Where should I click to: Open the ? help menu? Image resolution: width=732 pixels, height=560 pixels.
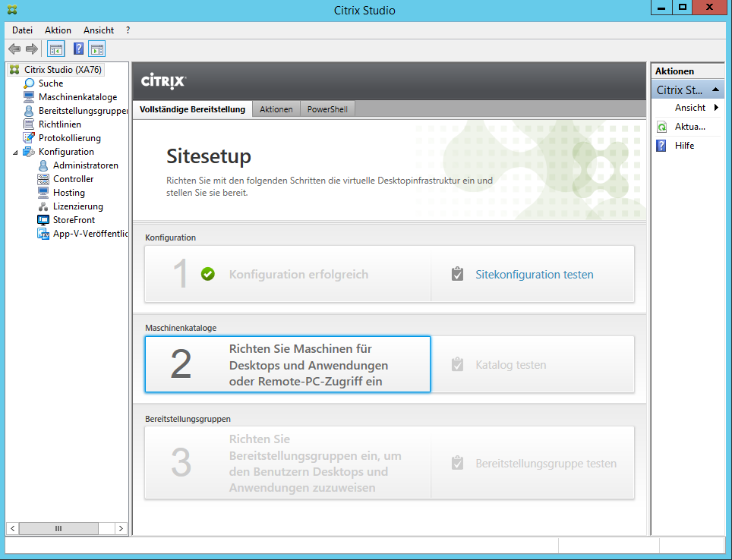pos(128,30)
